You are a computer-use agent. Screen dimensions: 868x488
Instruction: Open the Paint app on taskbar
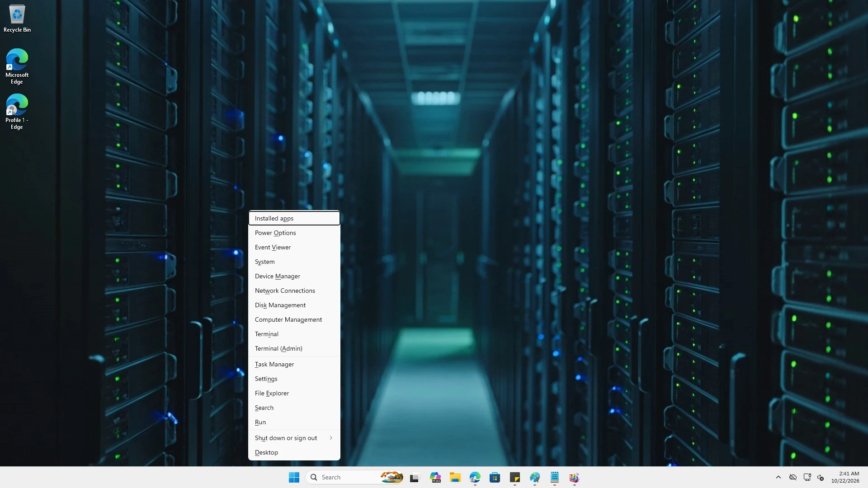(x=535, y=477)
